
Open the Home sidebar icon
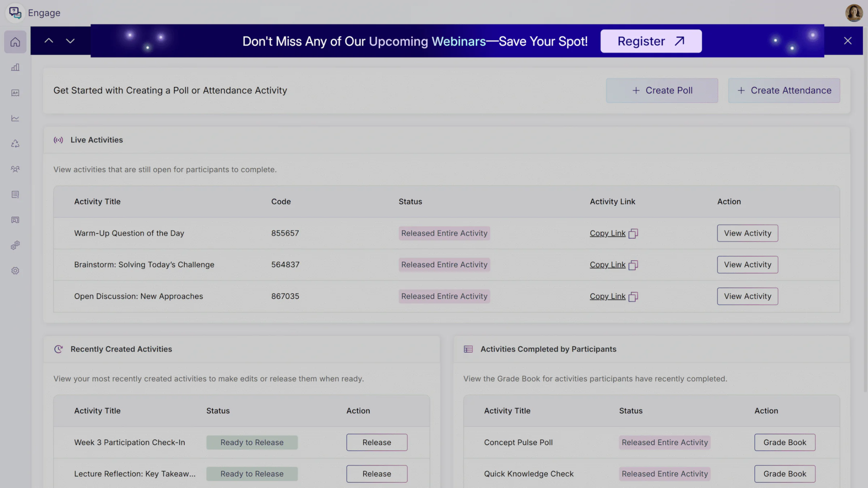click(x=15, y=42)
